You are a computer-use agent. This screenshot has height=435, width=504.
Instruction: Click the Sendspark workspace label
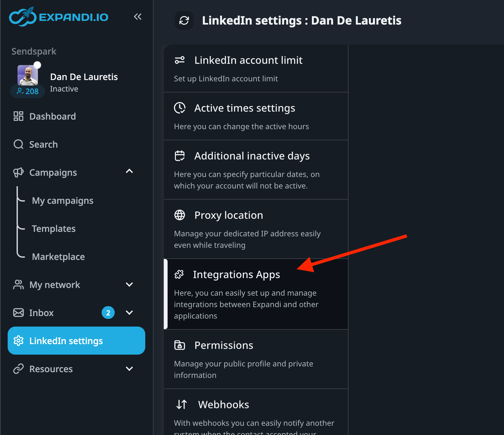[x=34, y=51]
